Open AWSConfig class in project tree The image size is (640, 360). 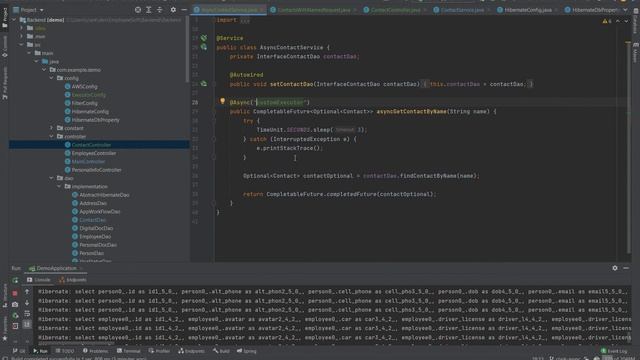[84, 87]
